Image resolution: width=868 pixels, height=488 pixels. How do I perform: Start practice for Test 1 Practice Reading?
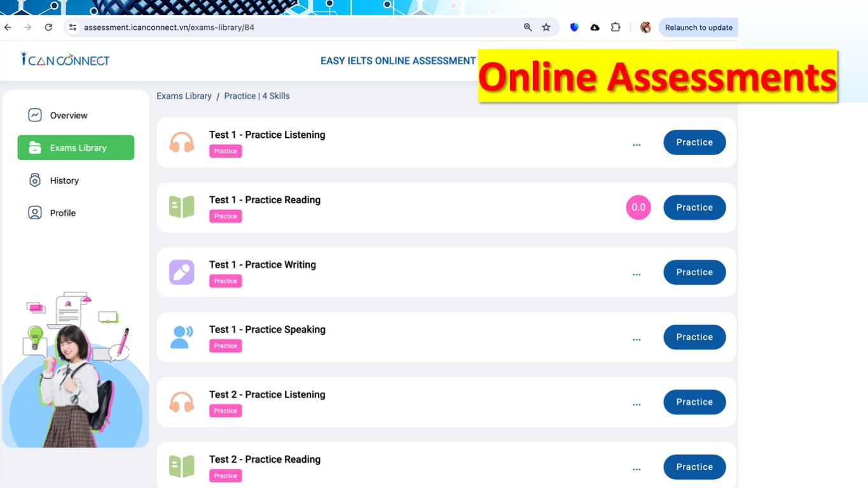(694, 207)
